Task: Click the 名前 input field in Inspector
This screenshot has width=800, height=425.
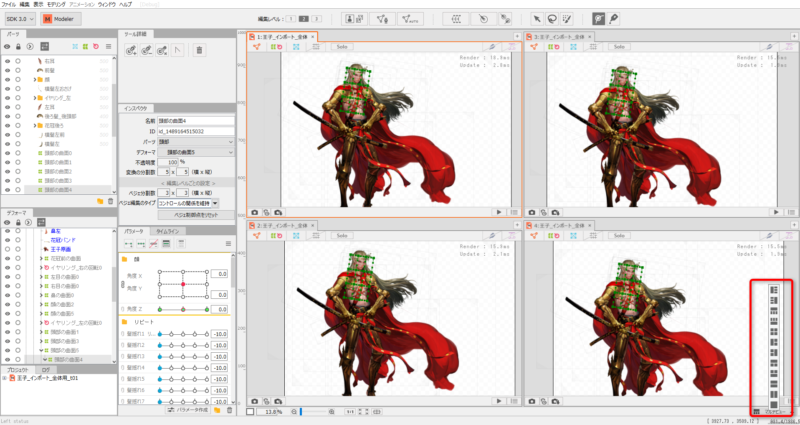Action: [196, 121]
